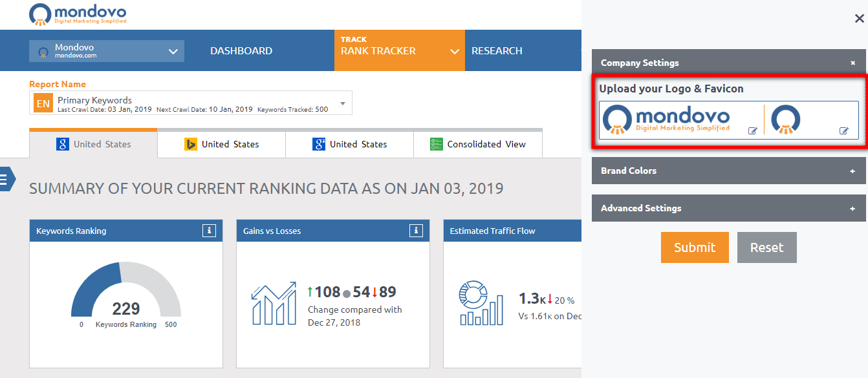
Task: Click the Gains vs Losses growth chart icon
Action: tap(274, 303)
